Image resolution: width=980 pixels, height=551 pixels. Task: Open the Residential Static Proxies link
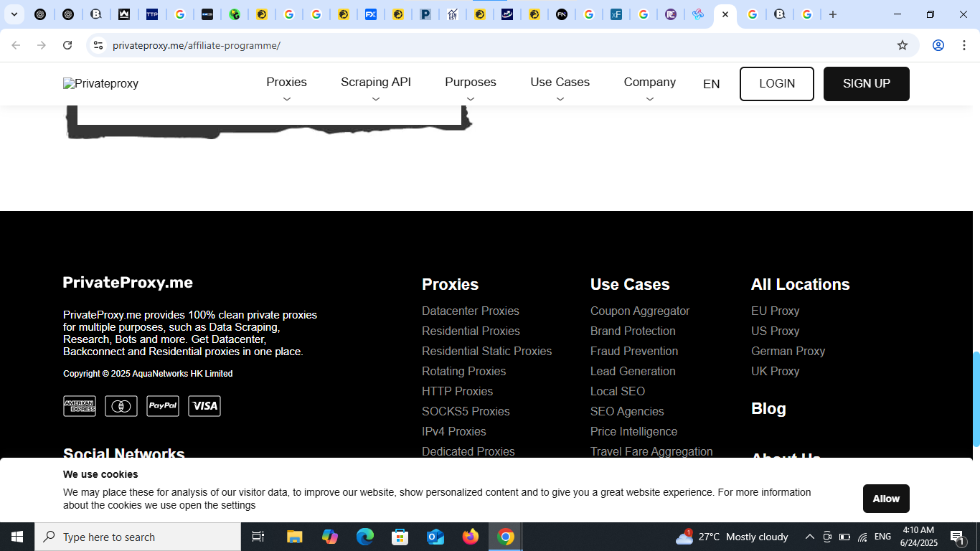pos(487,351)
